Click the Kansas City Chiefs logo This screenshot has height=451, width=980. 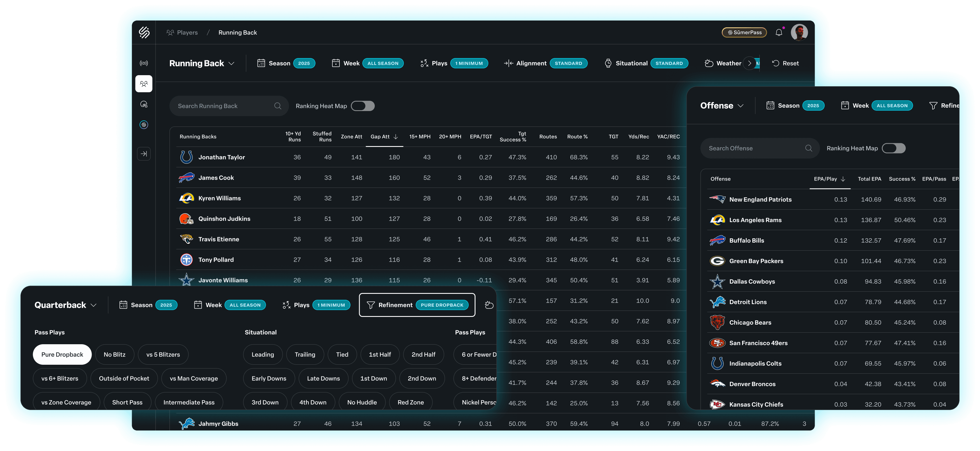click(x=717, y=404)
